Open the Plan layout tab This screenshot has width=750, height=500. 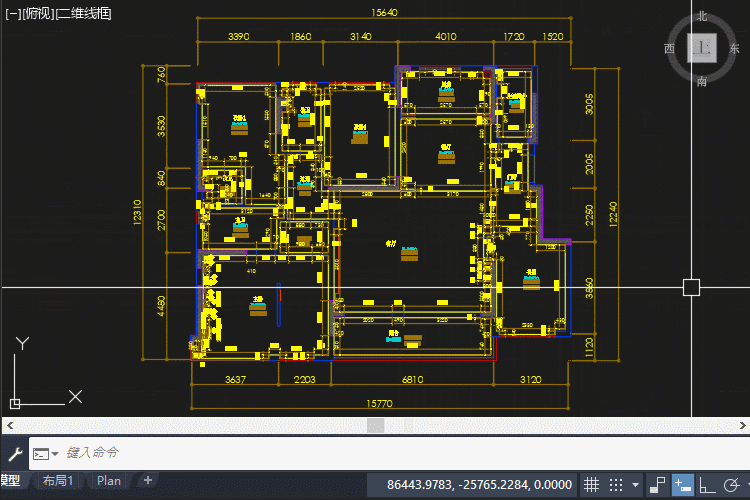tap(109, 480)
